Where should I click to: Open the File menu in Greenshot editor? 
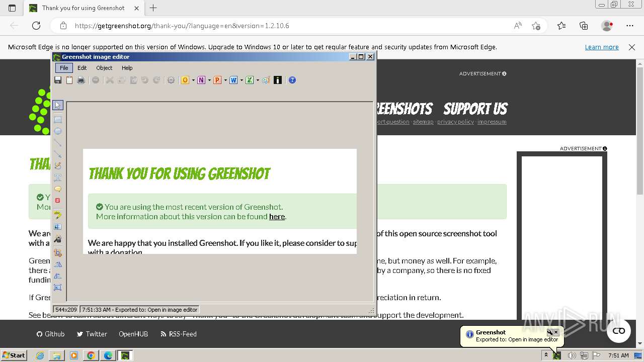click(x=64, y=68)
